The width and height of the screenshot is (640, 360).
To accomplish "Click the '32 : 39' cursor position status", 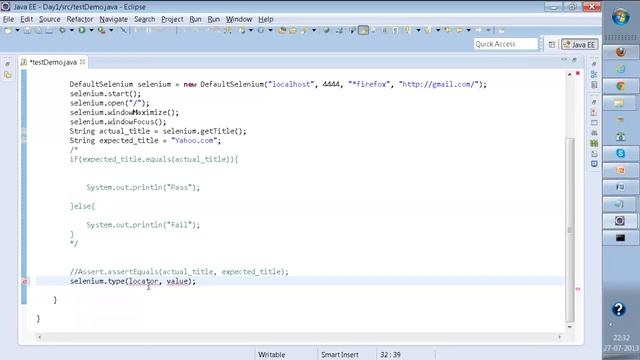I will (x=390, y=355).
